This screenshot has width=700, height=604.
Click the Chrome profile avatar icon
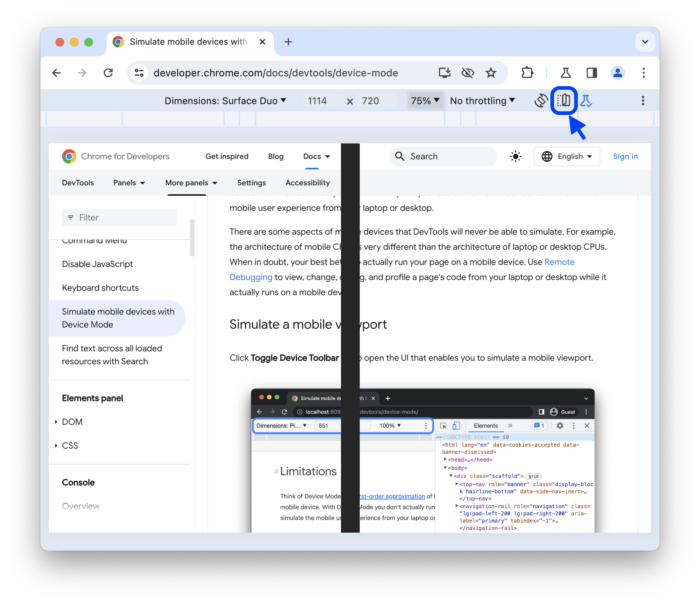pos(618,72)
